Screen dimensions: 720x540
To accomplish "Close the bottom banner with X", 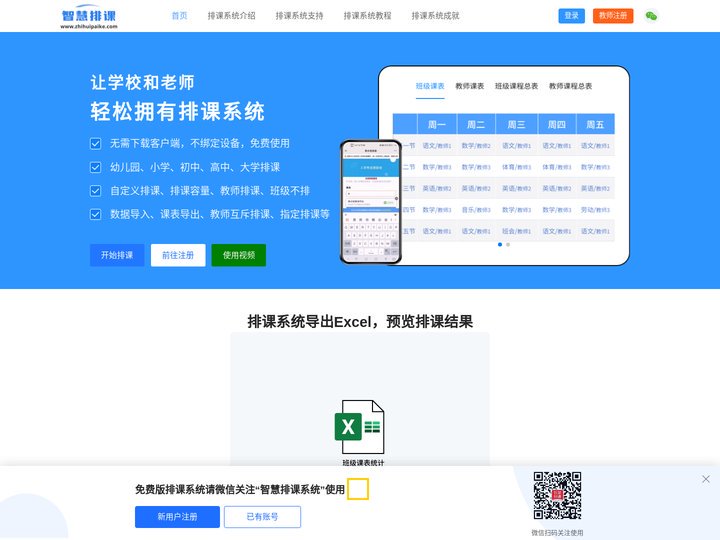I will point(706,479).
